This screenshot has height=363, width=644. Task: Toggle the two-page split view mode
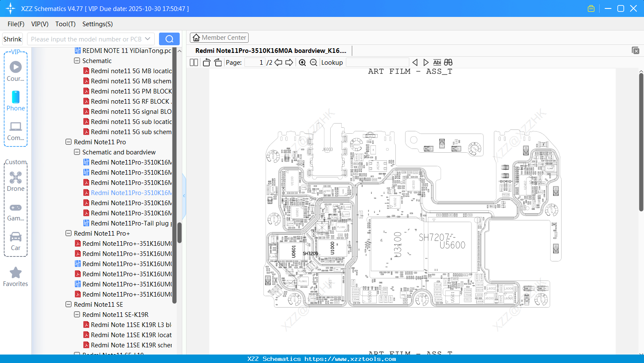193,62
